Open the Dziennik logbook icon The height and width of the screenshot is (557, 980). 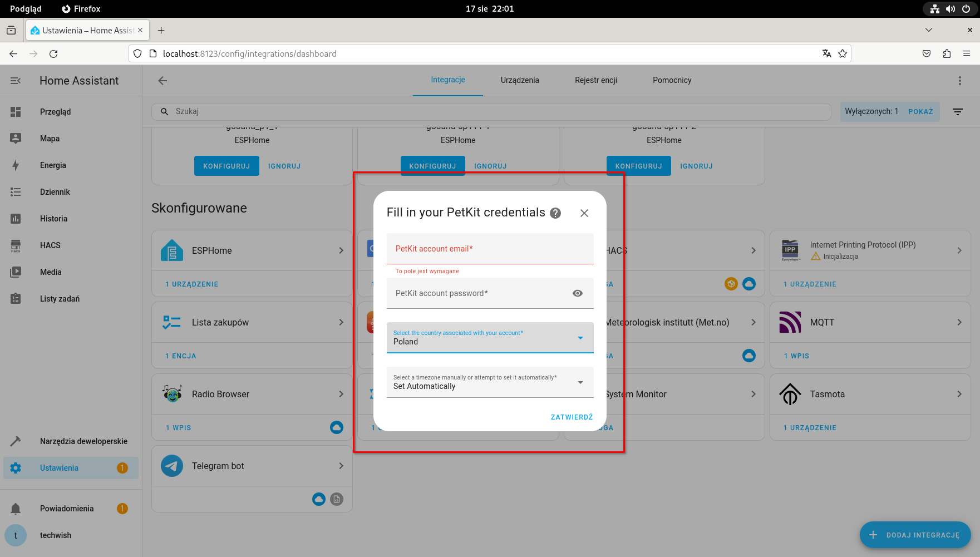[x=16, y=192]
